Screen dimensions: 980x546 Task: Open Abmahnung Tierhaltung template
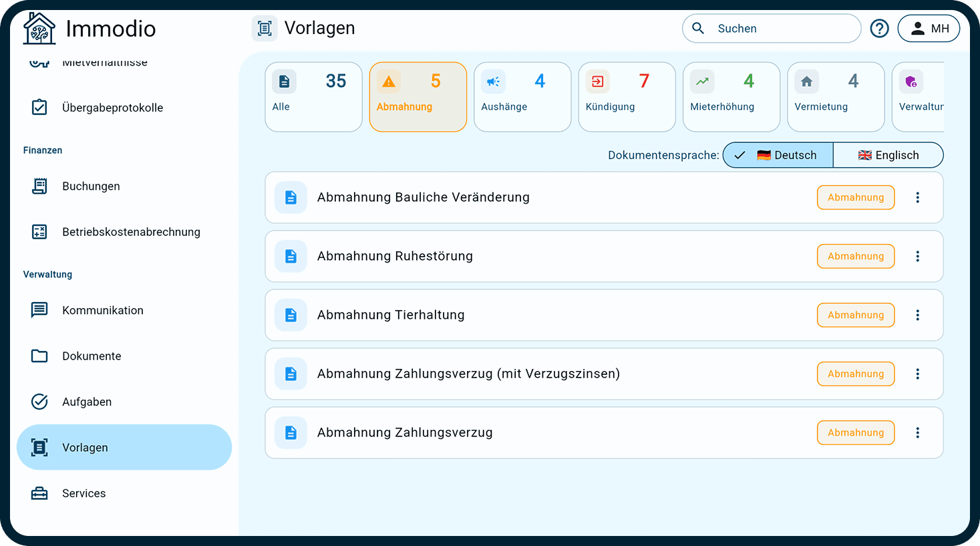604,315
